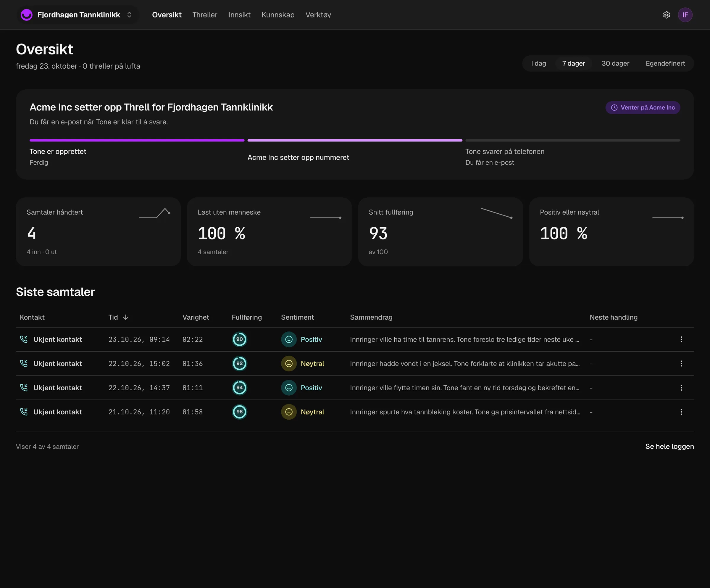Switch to the Threller tab
The height and width of the screenshot is (588, 710).
[x=204, y=15]
